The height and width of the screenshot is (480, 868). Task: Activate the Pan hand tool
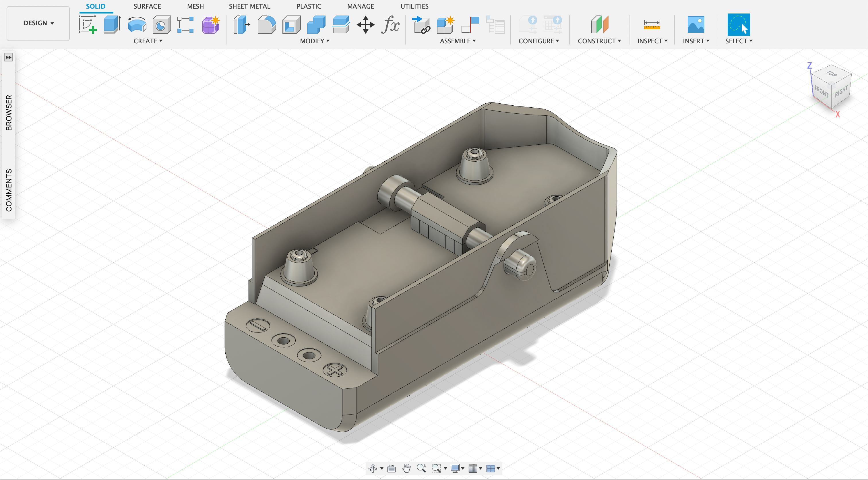tap(406, 468)
